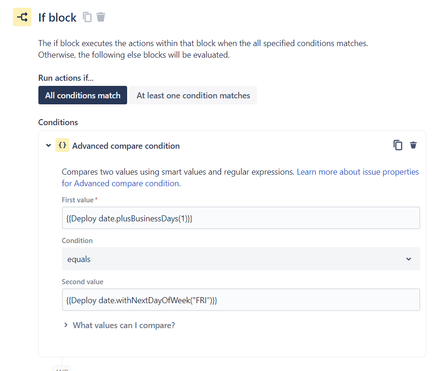The height and width of the screenshot is (371, 448).
Task: Click the If block heading
Action: pos(57,17)
